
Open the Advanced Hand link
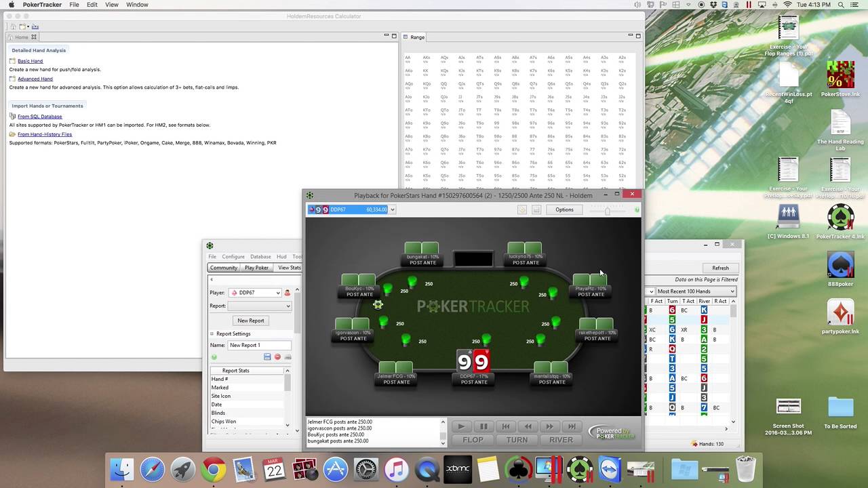pyautogui.click(x=35, y=79)
